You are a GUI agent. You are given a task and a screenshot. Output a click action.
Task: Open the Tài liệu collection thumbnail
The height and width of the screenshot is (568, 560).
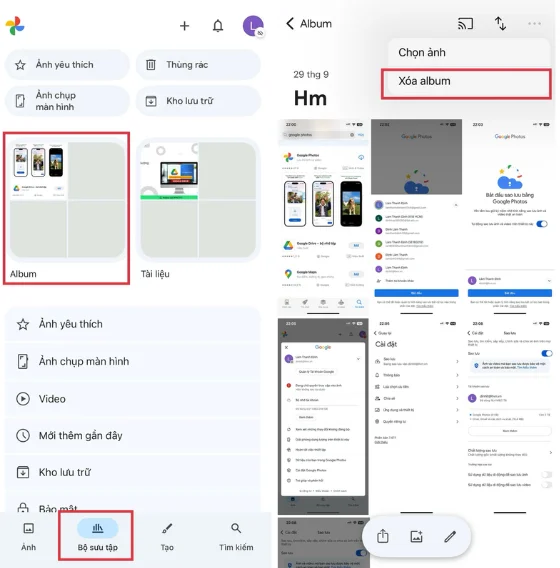click(x=198, y=200)
